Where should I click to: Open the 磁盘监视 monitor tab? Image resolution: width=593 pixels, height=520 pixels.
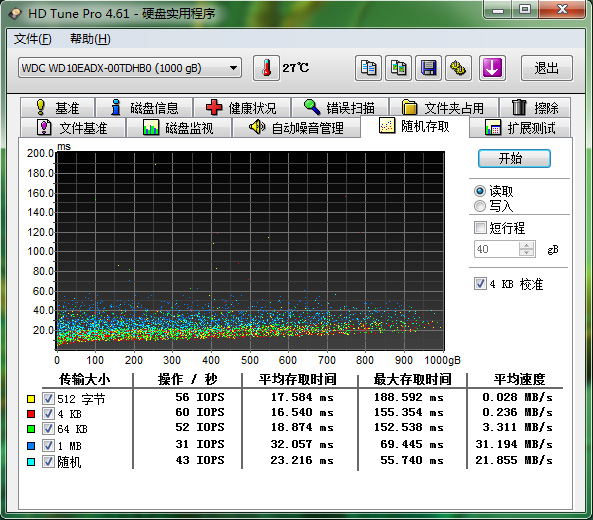point(179,128)
